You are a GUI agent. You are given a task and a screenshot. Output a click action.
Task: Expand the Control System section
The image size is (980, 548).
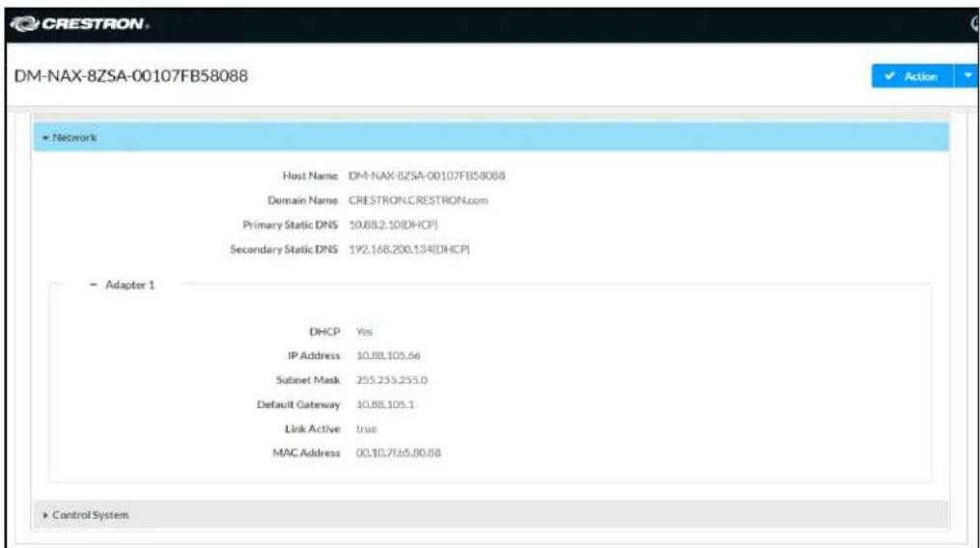(490, 515)
